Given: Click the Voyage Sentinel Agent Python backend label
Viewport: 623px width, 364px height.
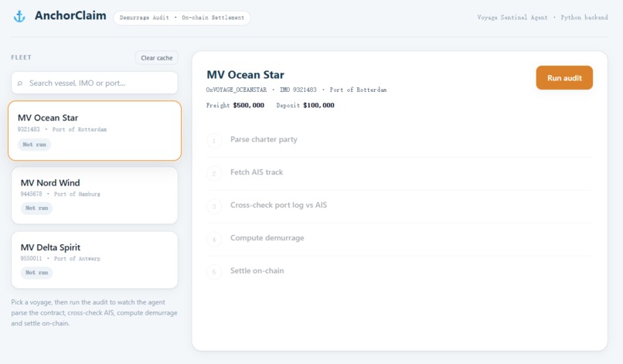Looking at the screenshot, I should click(x=543, y=18).
